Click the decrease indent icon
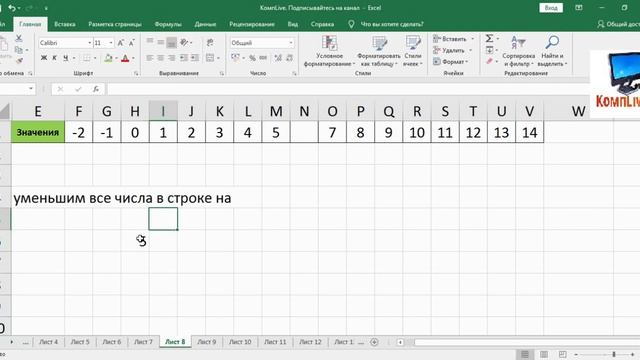This screenshot has height=360, width=640. point(184,58)
